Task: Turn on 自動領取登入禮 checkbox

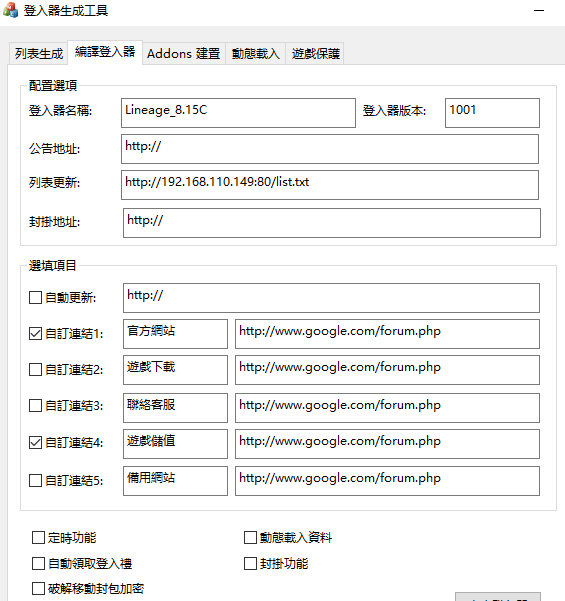Action: pyautogui.click(x=38, y=563)
